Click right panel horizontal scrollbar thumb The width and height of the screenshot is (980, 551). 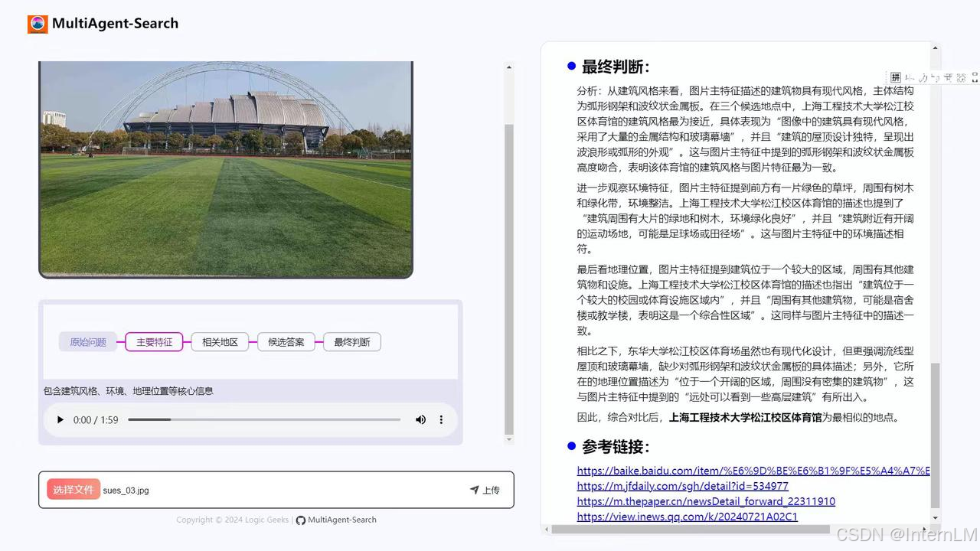691,530
